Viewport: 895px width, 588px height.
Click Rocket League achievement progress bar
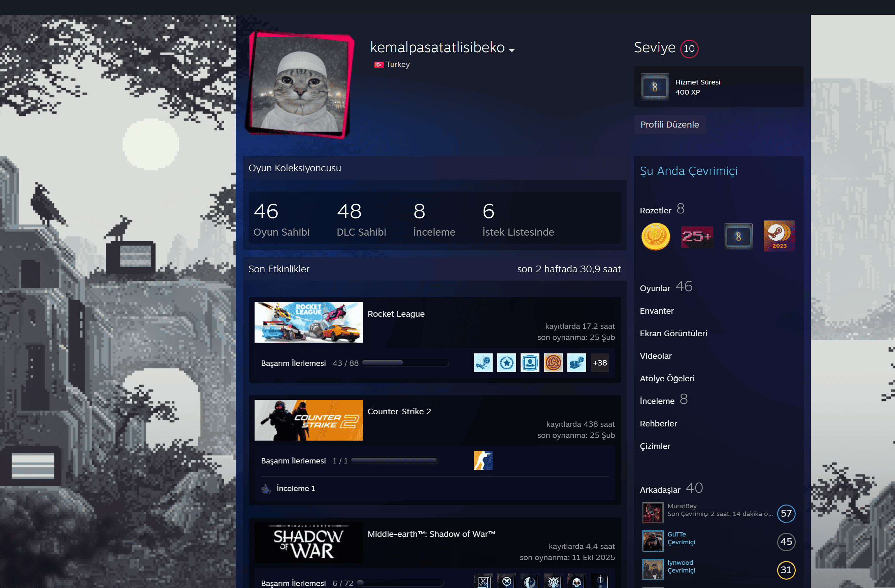click(x=405, y=363)
